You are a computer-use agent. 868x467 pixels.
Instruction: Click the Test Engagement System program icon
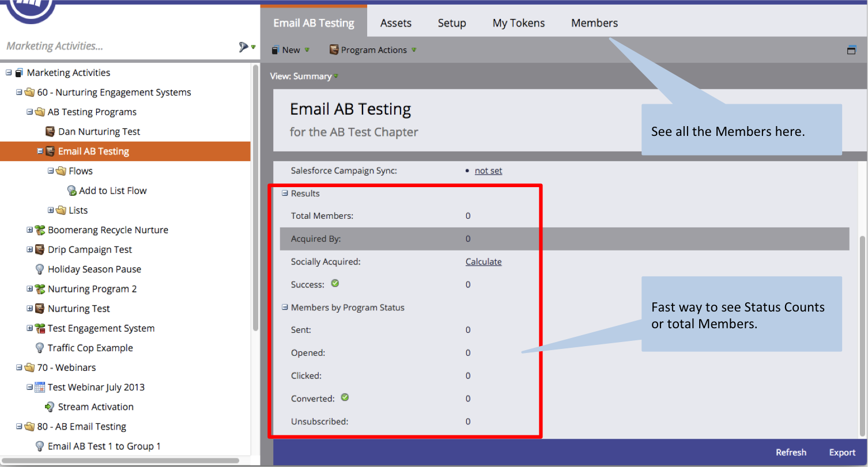click(x=40, y=328)
